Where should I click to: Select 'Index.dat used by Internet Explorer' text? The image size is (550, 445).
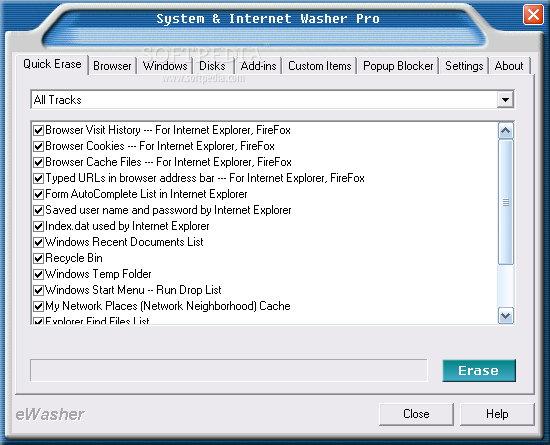click(x=127, y=226)
